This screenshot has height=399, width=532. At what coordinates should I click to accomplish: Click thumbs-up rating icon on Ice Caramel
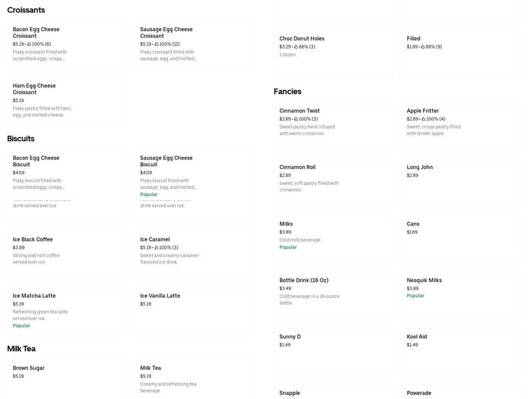[156, 247]
